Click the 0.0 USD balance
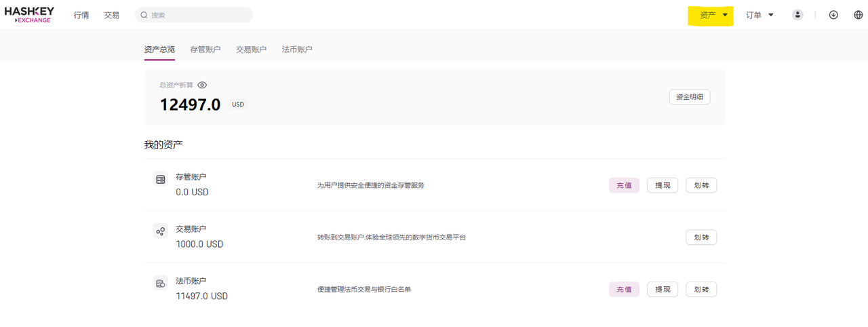The height and width of the screenshot is (327, 868). [192, 192]
